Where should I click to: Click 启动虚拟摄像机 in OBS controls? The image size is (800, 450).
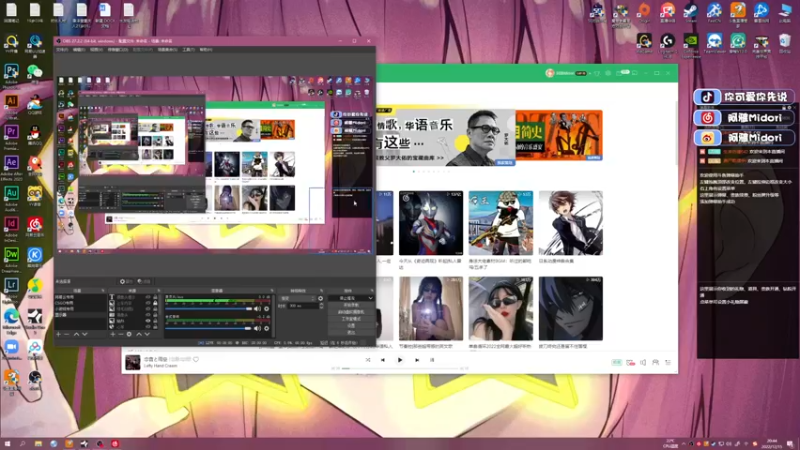pos(351,312)
